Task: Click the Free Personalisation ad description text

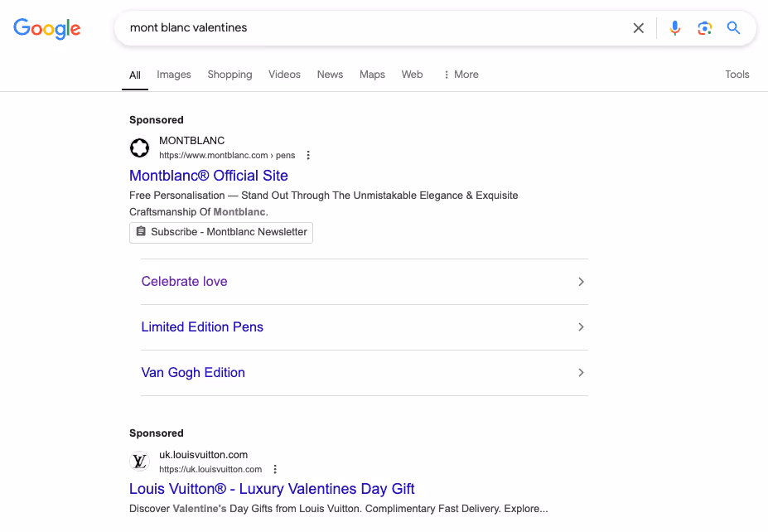Action: [x=324, y=203]
